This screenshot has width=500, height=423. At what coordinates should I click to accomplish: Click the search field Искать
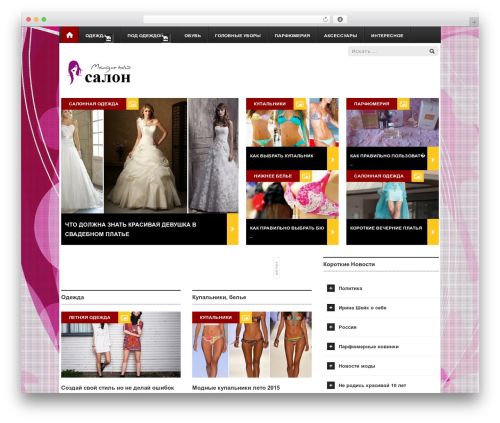pos(388,51)
